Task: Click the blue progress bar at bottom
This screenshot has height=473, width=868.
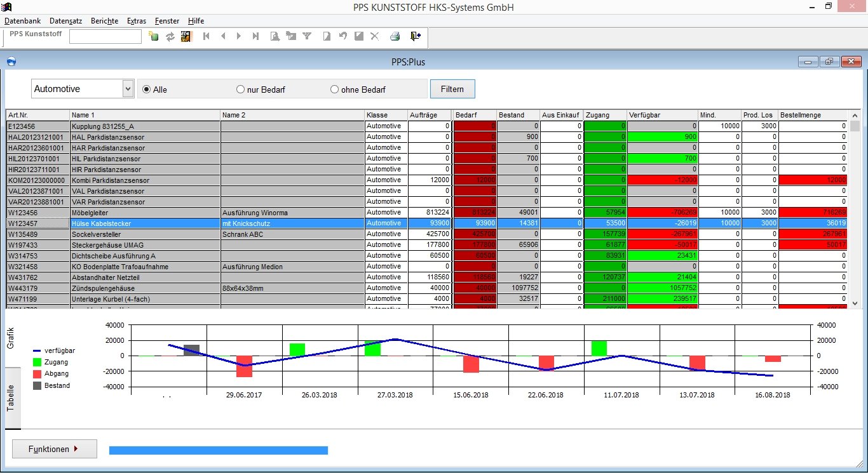Action: coord(219,450)
